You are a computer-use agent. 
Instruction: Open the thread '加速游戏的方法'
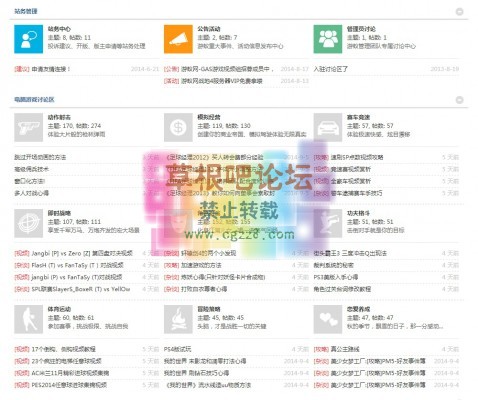pyautogui.click(x=201, y=265)
